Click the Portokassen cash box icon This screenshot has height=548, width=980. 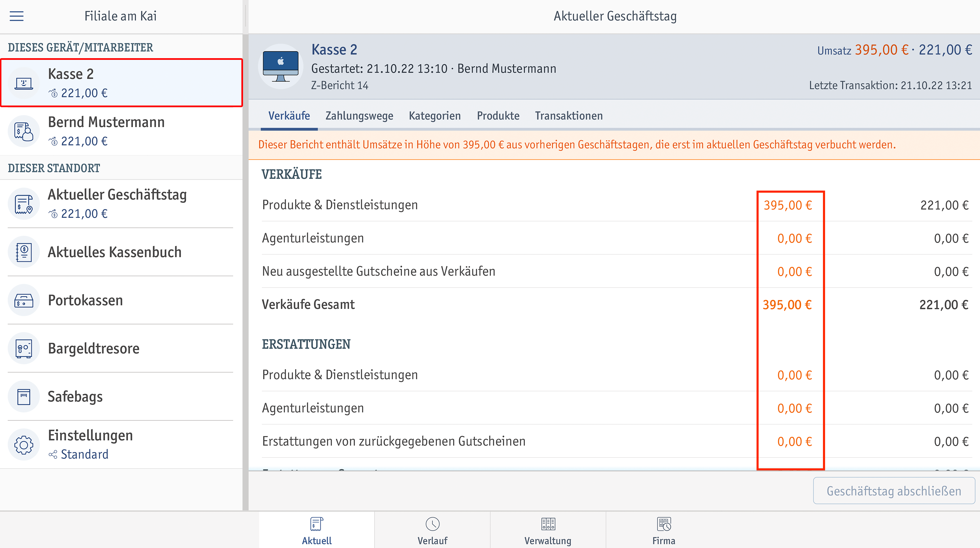tap(24, 300)
